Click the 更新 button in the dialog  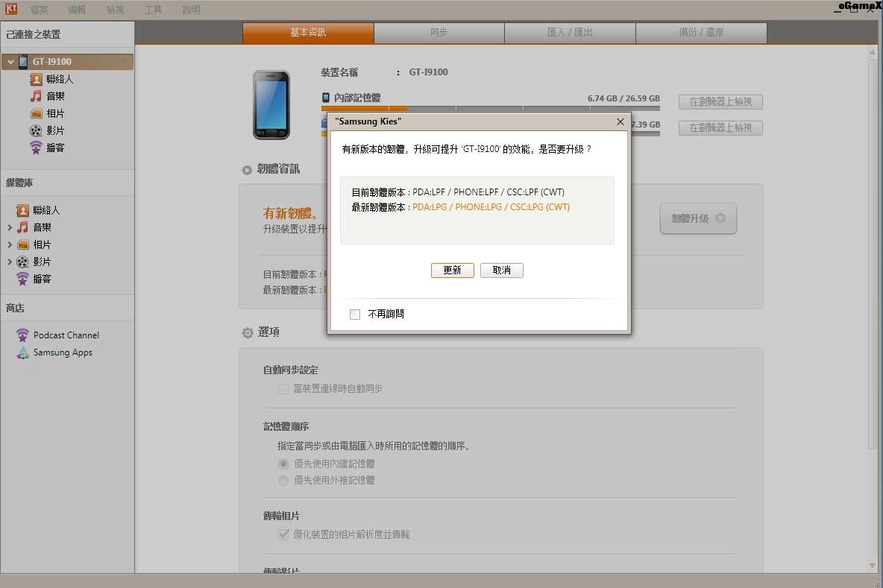pyautogui.click(x=452, y=271)
